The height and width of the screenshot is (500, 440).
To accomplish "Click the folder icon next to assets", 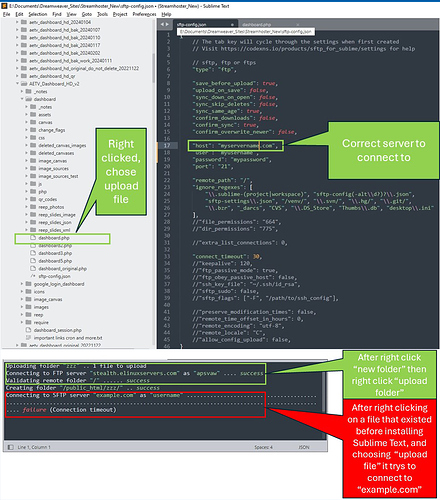I will pos(33,114).
